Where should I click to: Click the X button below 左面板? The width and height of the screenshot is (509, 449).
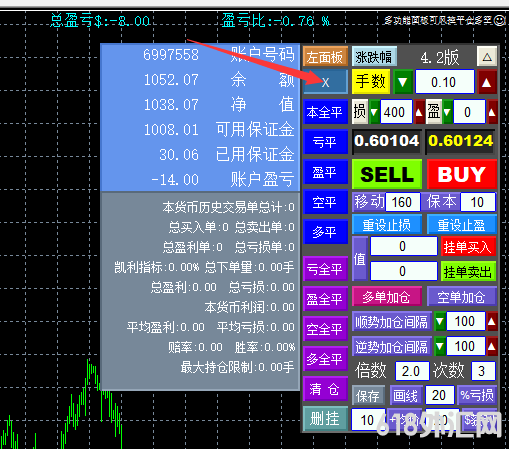pos(325,82)
